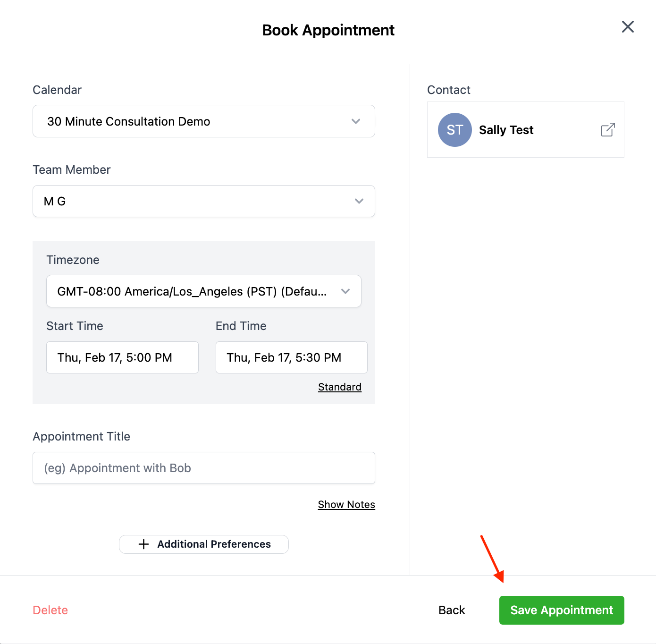
Task: Click the ST contact avatar
Action: point(455,130)
